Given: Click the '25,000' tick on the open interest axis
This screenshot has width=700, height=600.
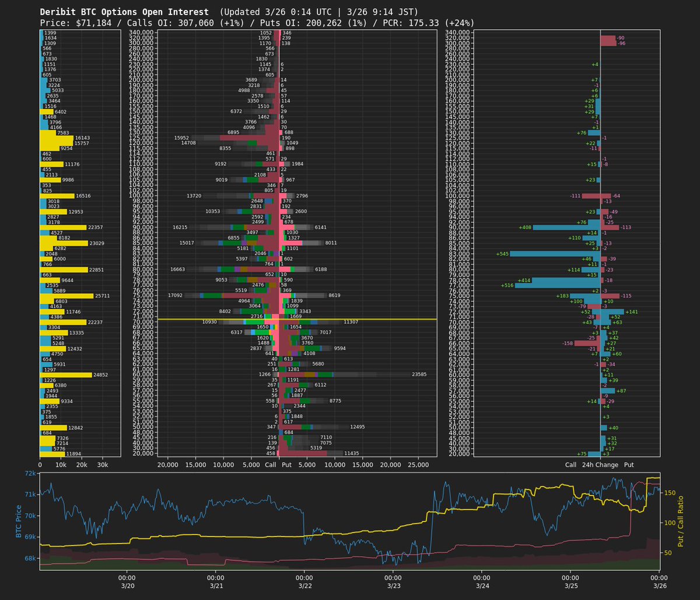Looking at the screenshot, I should click(x=418, y=465).
